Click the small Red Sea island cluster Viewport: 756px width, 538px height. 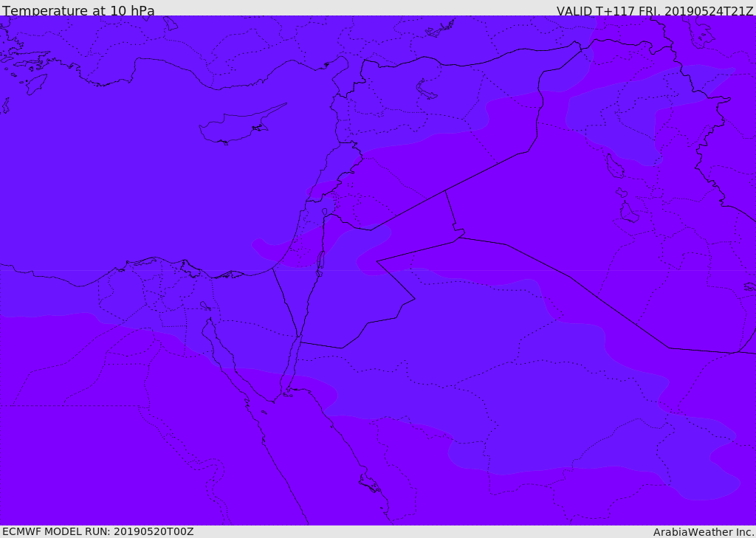[x=370, y=483]
